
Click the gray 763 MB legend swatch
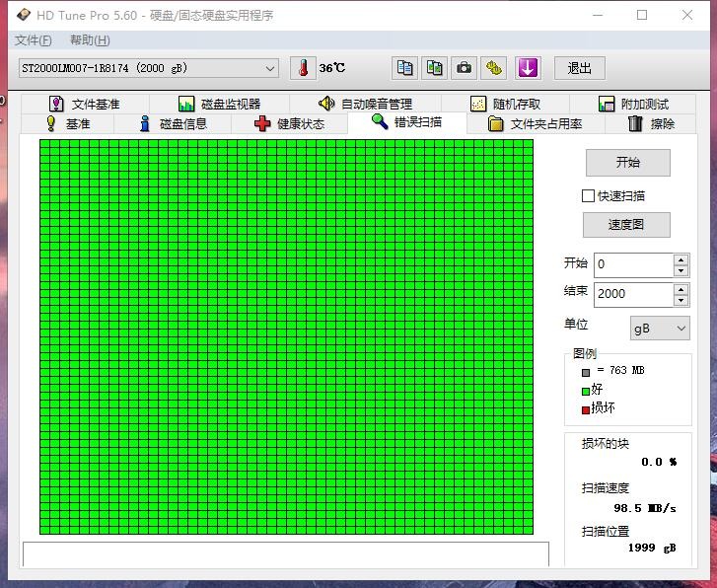tap(586, 373)
